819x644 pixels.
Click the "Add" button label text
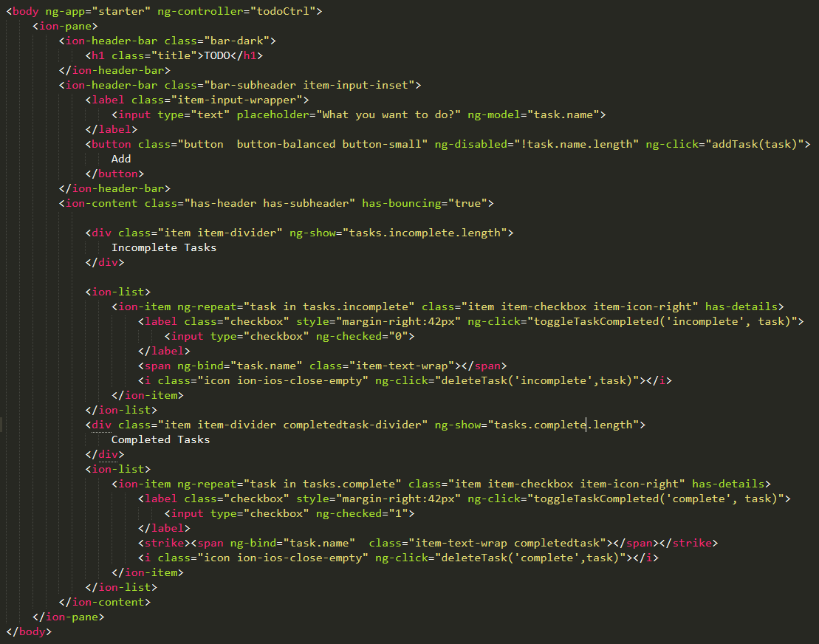121,159
